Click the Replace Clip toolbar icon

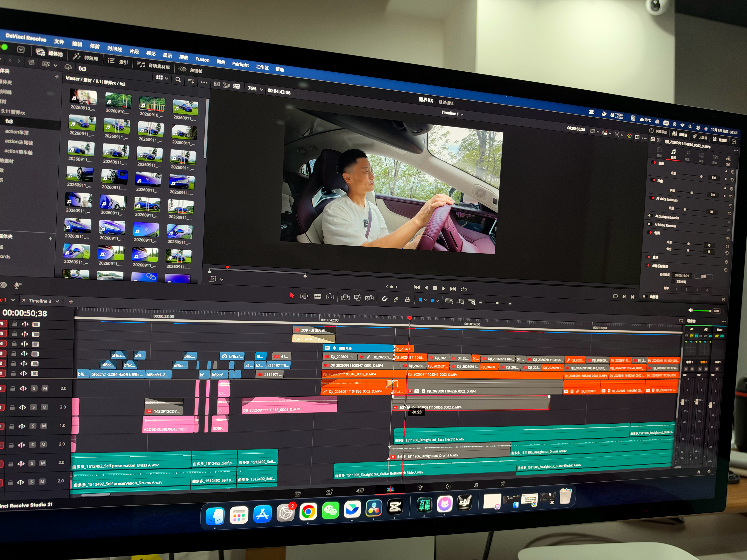coord(369,298)
